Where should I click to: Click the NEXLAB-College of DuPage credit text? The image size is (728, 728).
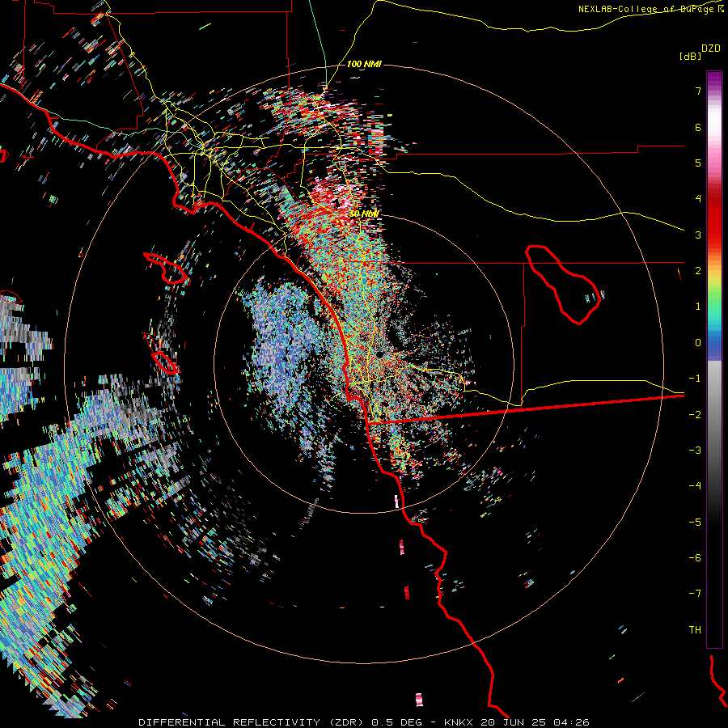(645, 9)
